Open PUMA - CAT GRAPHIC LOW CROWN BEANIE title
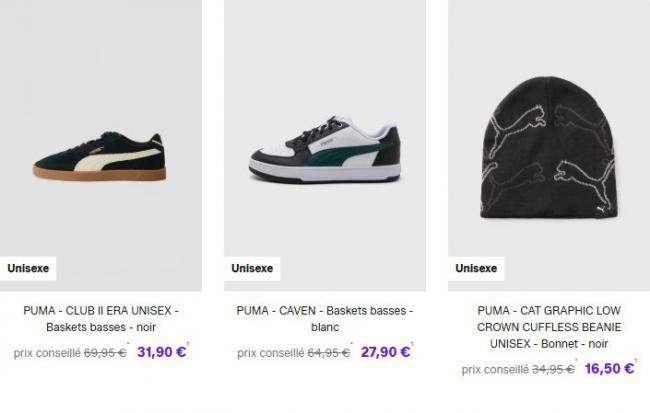This screenshot has height=413, width=650. (x=549, y=327)
